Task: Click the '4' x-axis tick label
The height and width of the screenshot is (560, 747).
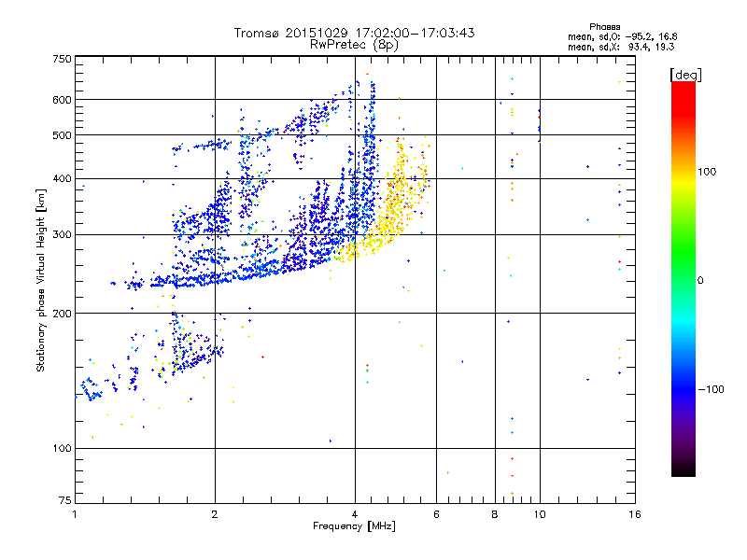Action: pyautogui.click(x=355, y=514)
